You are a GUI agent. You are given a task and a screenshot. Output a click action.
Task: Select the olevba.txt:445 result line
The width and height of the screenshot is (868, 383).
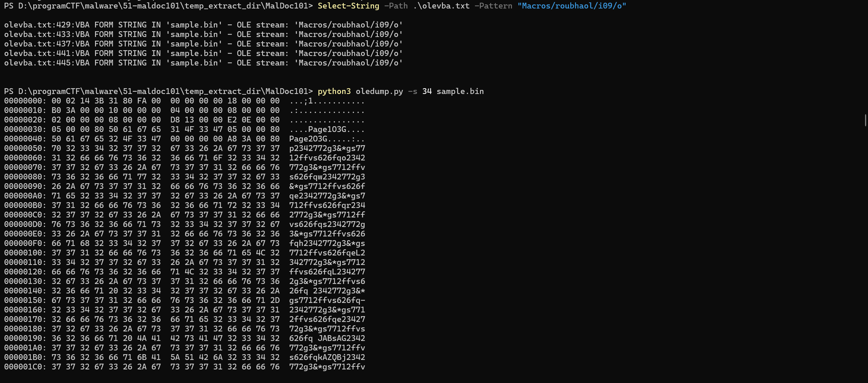pyautogui.click(x=203, y=63)
